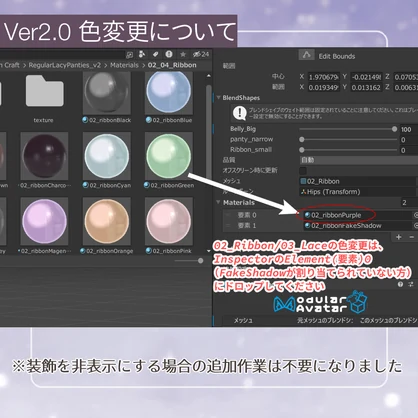Screen dimensions: 418x418
Task: Collapse the Materials section
Action: point(219,202)
